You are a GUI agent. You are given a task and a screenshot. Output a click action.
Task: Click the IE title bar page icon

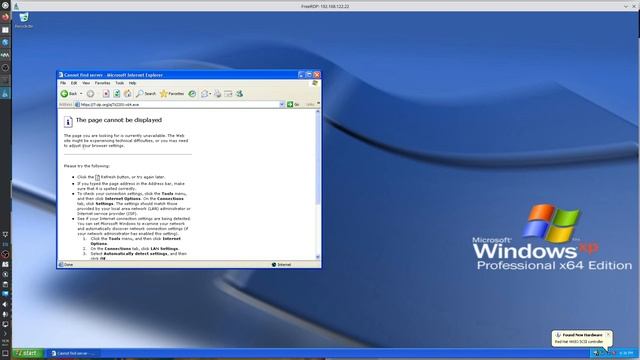[61, 75]
